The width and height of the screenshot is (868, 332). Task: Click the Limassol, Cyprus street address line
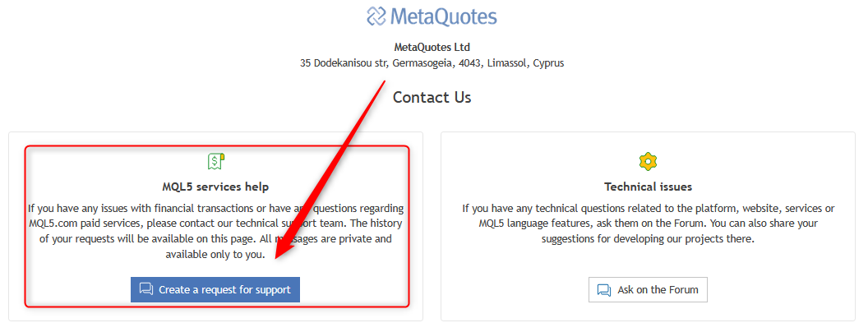pos(432,62)
